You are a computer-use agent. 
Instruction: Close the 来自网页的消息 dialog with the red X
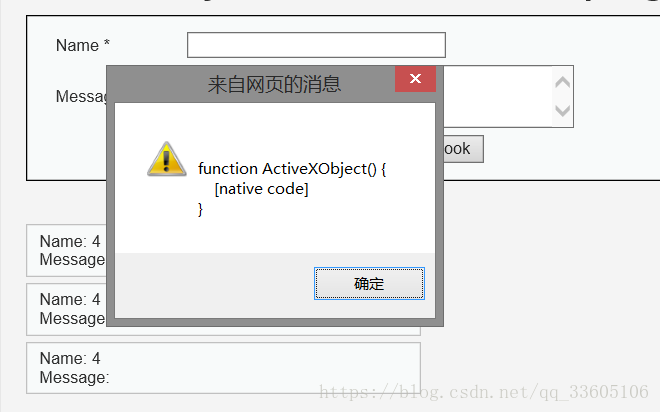[415, 79]
